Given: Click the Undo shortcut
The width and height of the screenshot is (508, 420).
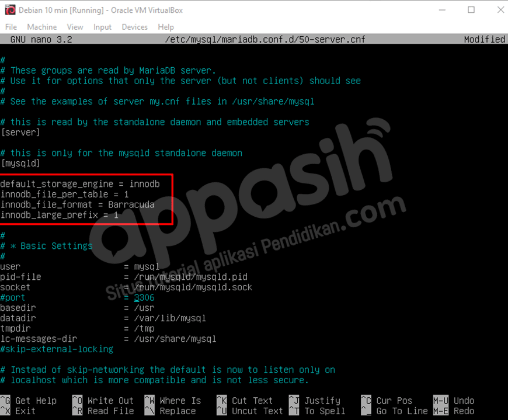Looking at the screenshot, I should 464,401.
